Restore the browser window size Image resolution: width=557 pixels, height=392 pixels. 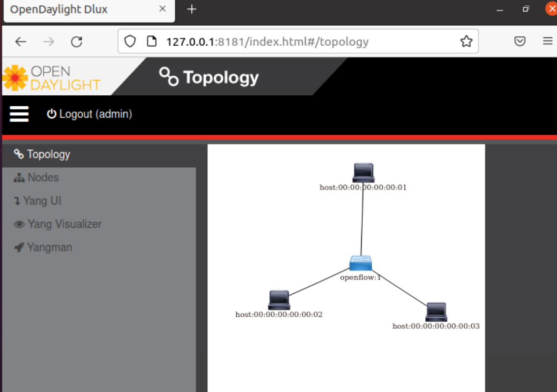point(526,9)
